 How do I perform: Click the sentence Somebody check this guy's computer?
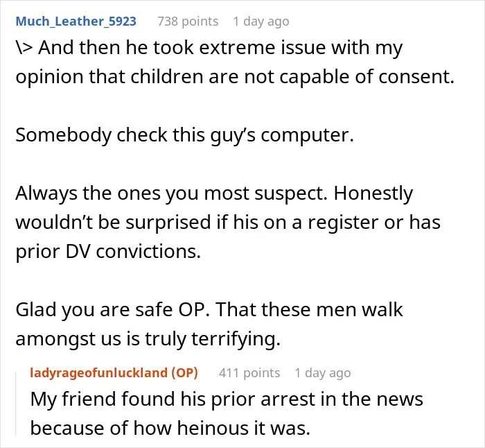click(x=185, y=135)
